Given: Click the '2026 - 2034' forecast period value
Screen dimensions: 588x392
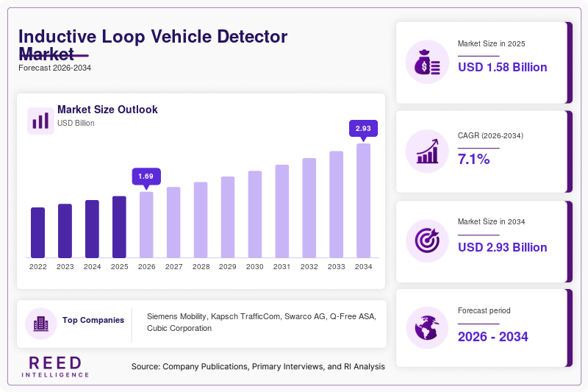Looking at the screenshot, I should tap(492, 337).
